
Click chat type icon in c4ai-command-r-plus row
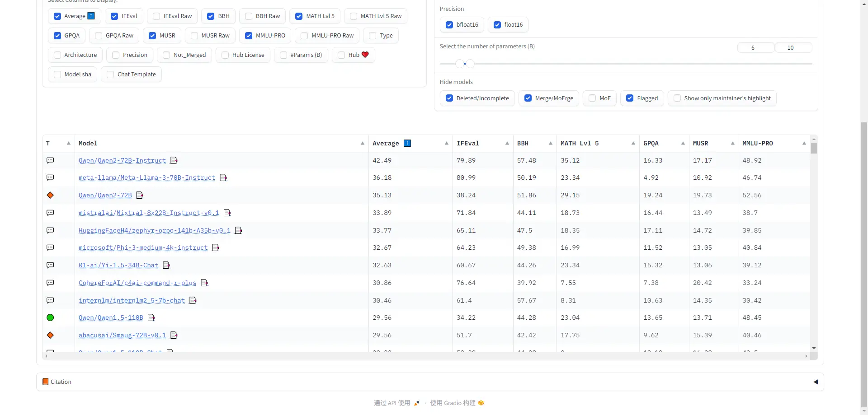[x=50, y=283]
